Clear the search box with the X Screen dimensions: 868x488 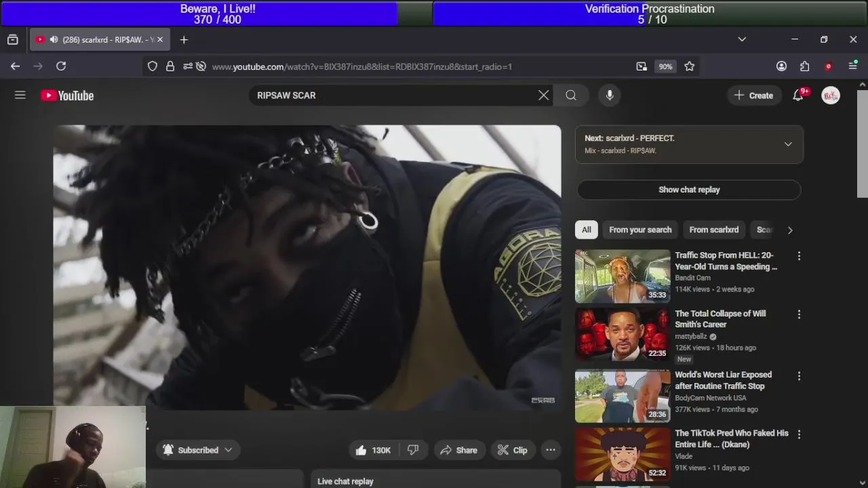pos(543,96)
